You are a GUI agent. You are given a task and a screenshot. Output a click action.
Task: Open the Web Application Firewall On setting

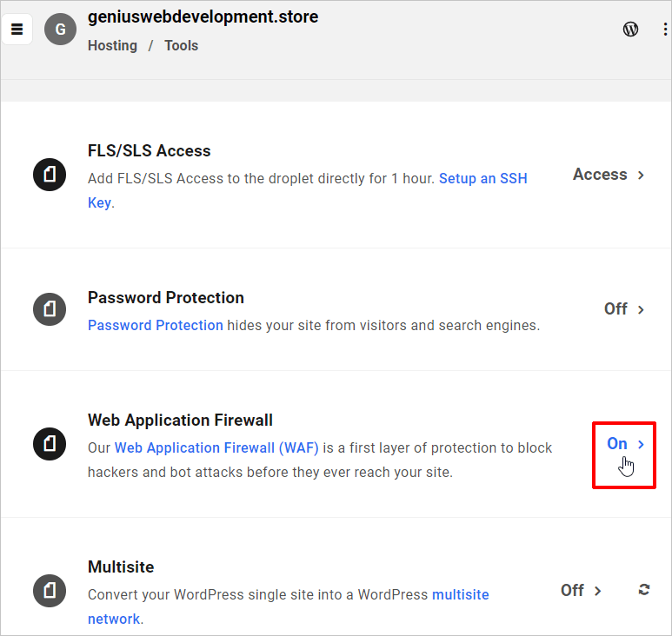pos(617,444)
